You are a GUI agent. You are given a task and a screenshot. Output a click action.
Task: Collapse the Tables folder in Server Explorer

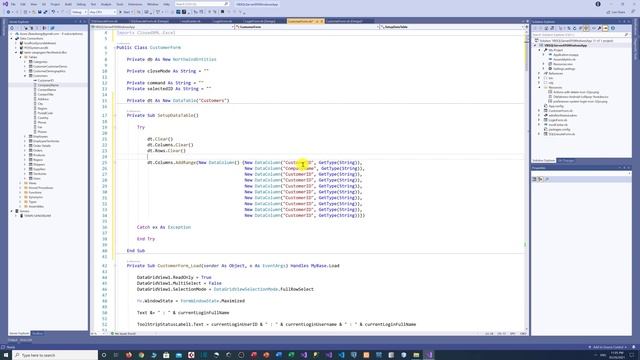(21, 57)
